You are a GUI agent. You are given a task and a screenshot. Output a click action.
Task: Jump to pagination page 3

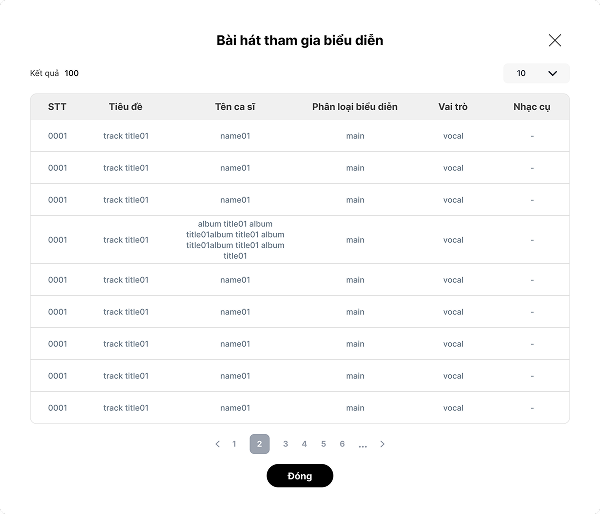285,444
